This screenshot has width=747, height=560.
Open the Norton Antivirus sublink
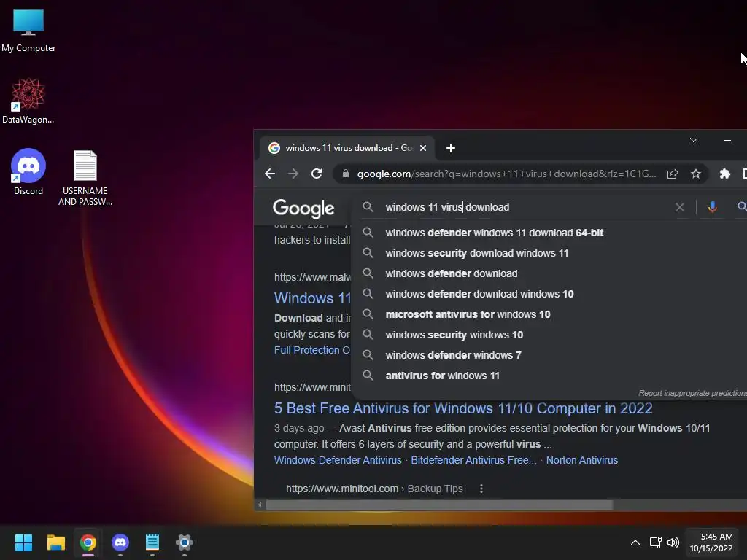[581, 461]
